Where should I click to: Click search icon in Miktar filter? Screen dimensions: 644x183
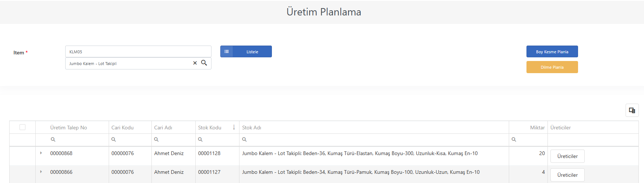click(x=514, y=140)
